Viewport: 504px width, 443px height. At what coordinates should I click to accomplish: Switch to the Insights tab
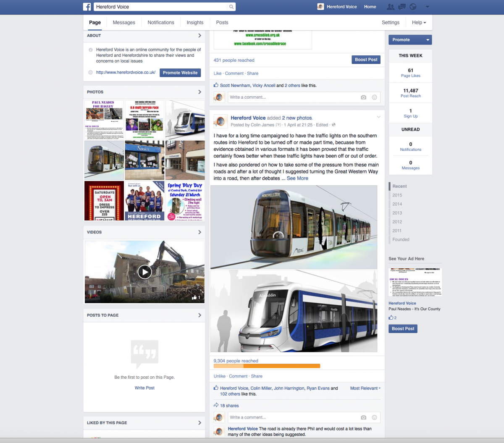point(195,23)
